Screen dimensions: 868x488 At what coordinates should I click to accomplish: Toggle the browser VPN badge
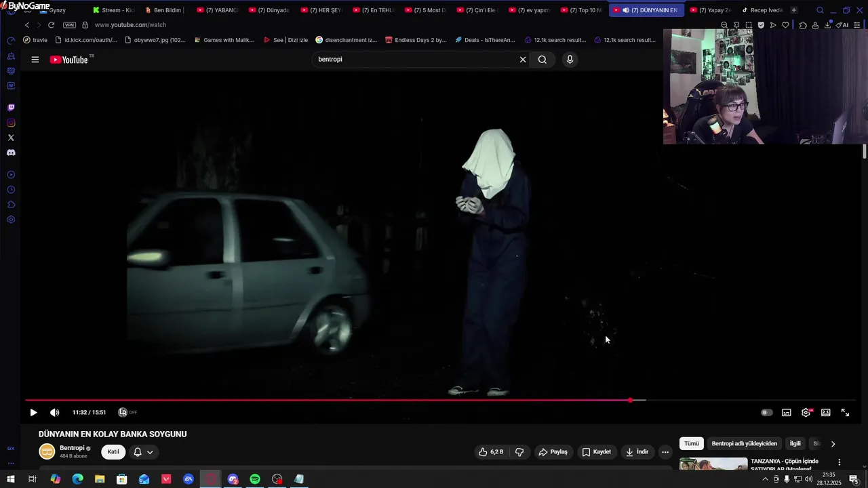coord(69,25)
